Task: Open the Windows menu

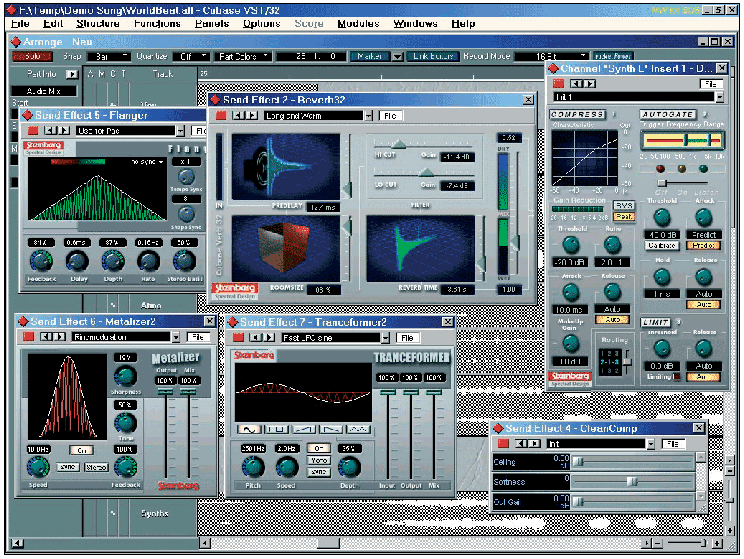Action: click(x=415, y=24)
